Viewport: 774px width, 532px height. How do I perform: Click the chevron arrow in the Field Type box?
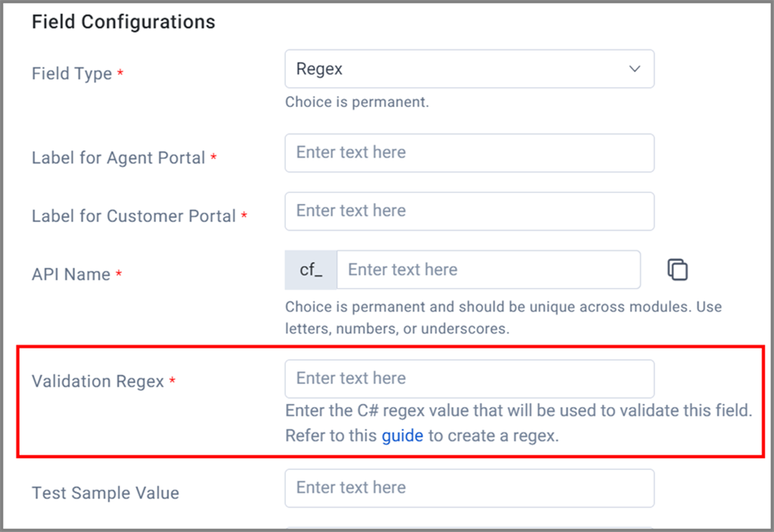[635, 69]
